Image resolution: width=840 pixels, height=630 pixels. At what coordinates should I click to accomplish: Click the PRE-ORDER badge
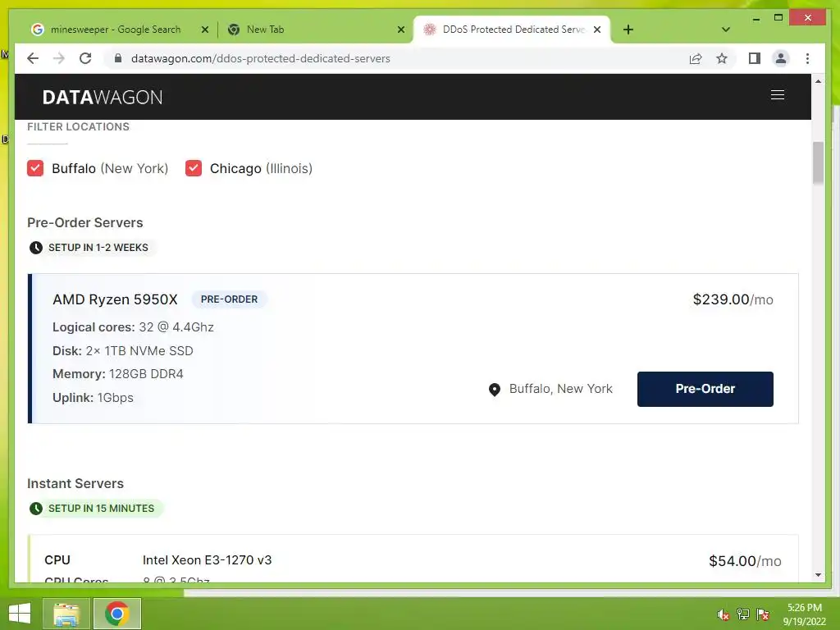coord(230,299)
